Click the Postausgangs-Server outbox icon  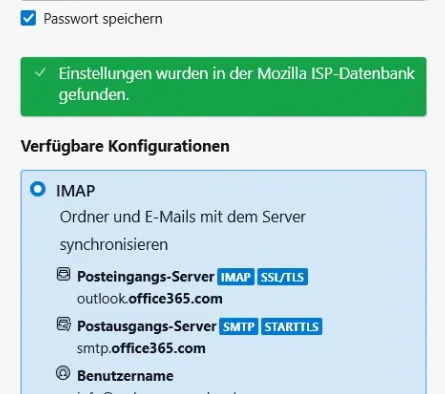coord(63,324)
